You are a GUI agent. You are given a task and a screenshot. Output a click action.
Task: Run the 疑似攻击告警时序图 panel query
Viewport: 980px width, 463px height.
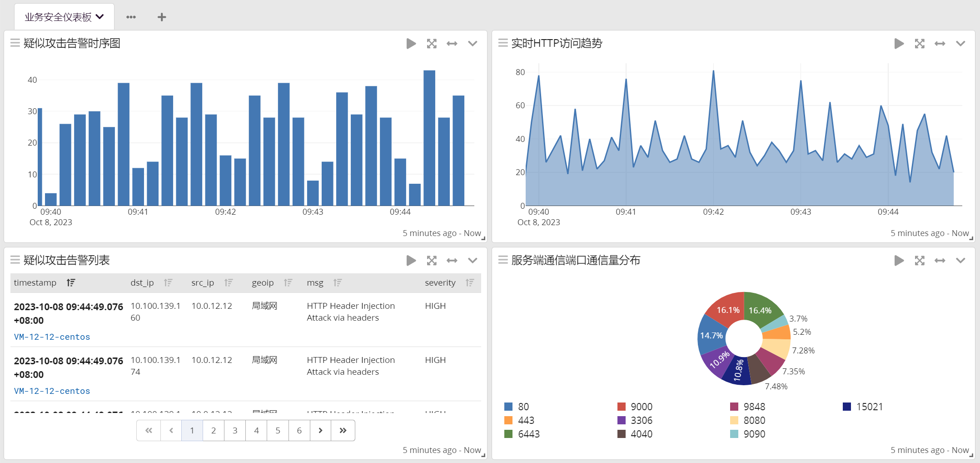coord(411,44)
